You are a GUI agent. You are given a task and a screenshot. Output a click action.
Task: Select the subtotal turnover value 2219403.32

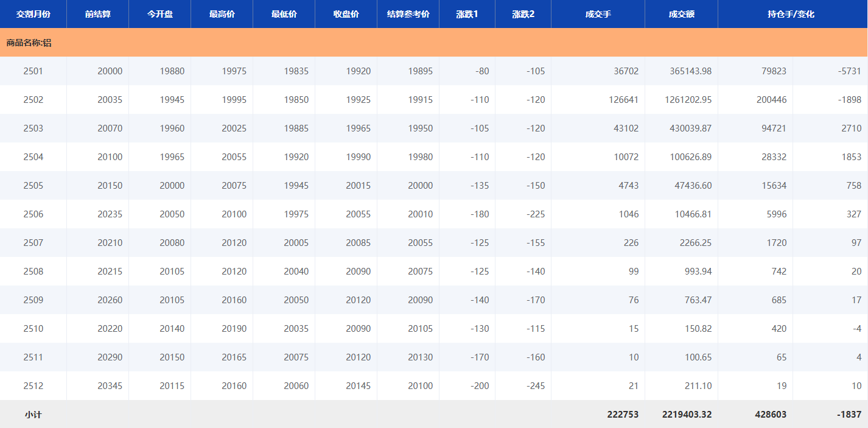(x=687, y=415)
